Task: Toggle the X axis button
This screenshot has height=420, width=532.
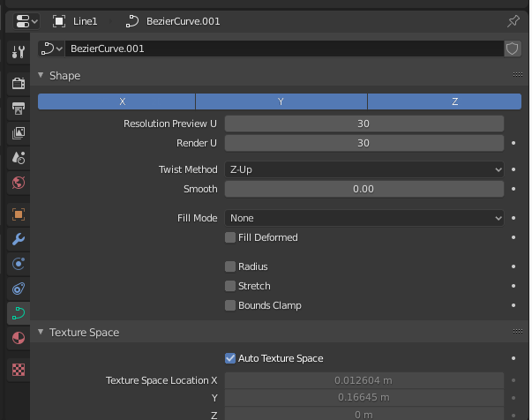Action: click(116, 101)
